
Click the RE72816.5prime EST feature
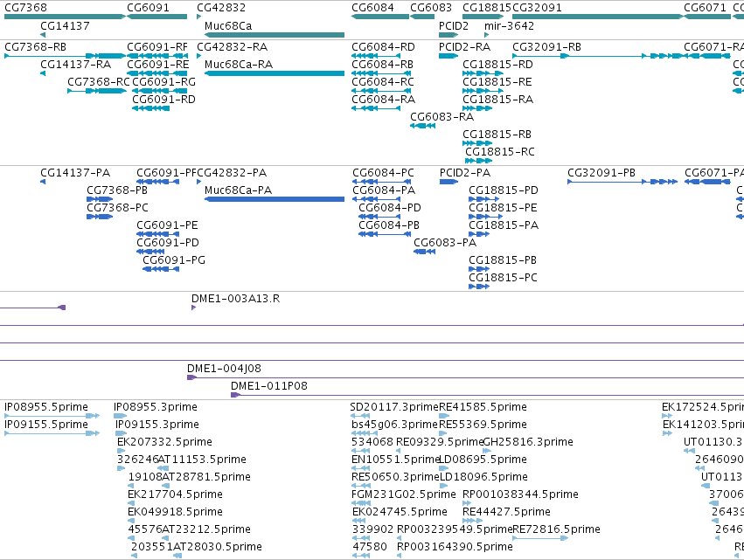540,538
